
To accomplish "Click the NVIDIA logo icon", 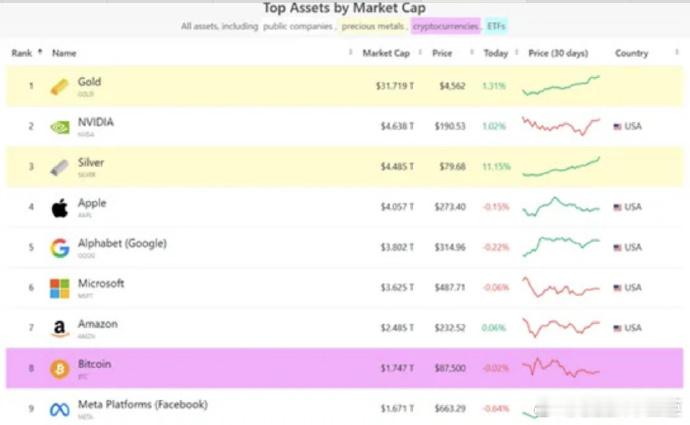I will pyautogui.click(x=60, y=127).
